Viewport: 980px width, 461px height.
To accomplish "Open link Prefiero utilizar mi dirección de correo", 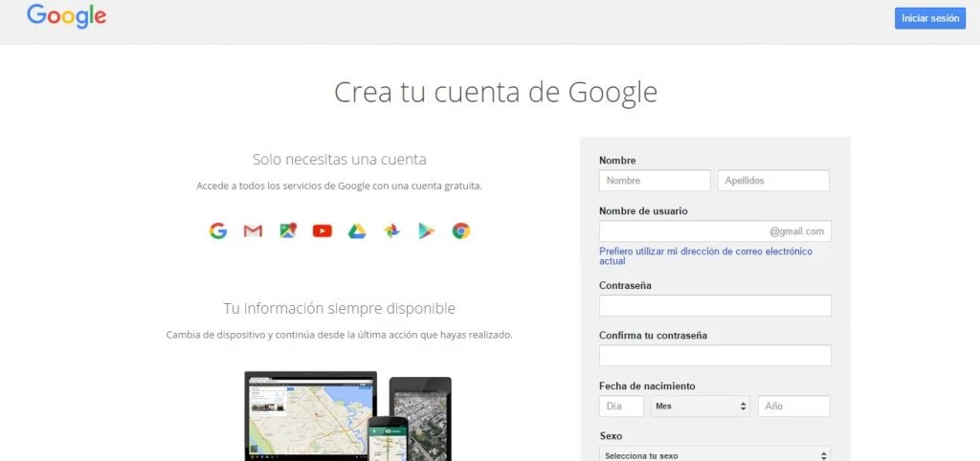I will [705, 256].
